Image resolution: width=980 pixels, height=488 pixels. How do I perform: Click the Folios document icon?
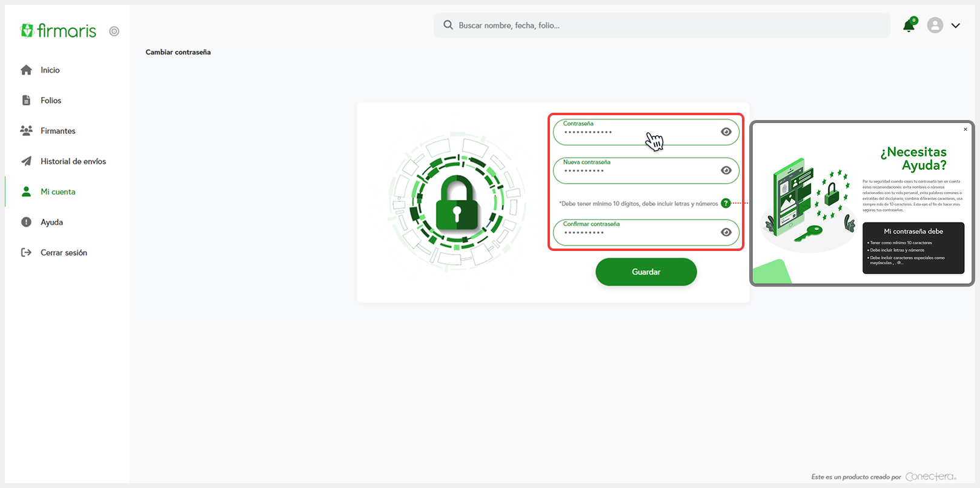coord(26,101)
